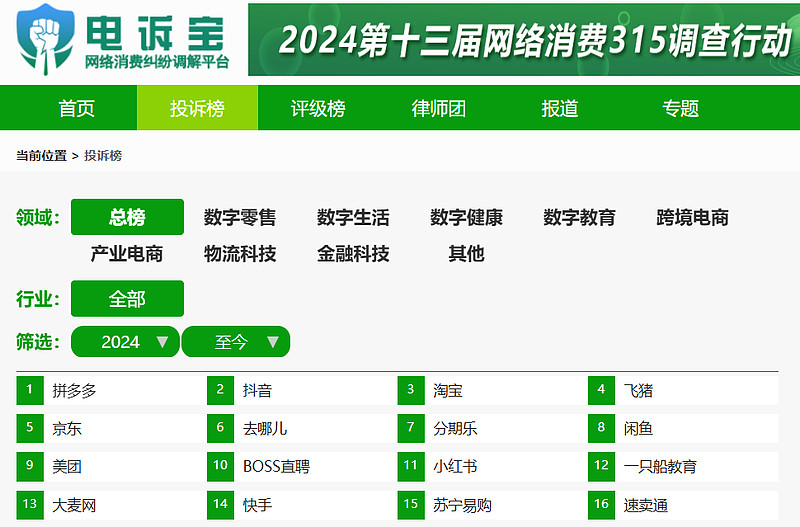Open the 至今 period dropdown
Image resolution: width=800 pixels, height=527 pixels.
[236, 341]
